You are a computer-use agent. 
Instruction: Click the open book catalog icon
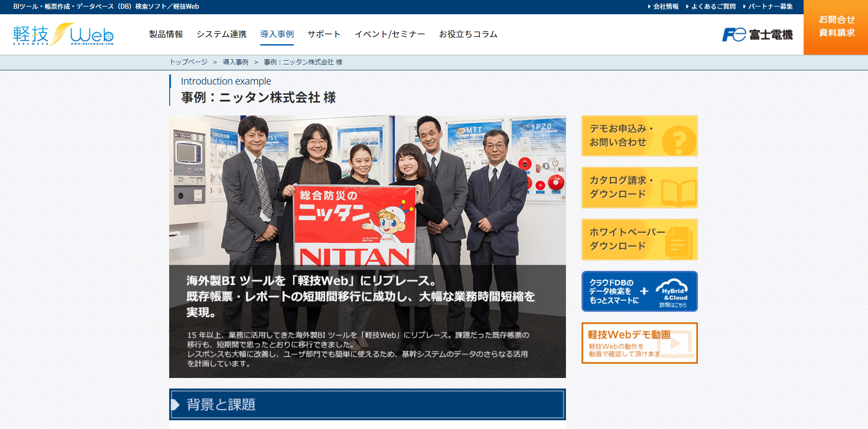[679, 193]
